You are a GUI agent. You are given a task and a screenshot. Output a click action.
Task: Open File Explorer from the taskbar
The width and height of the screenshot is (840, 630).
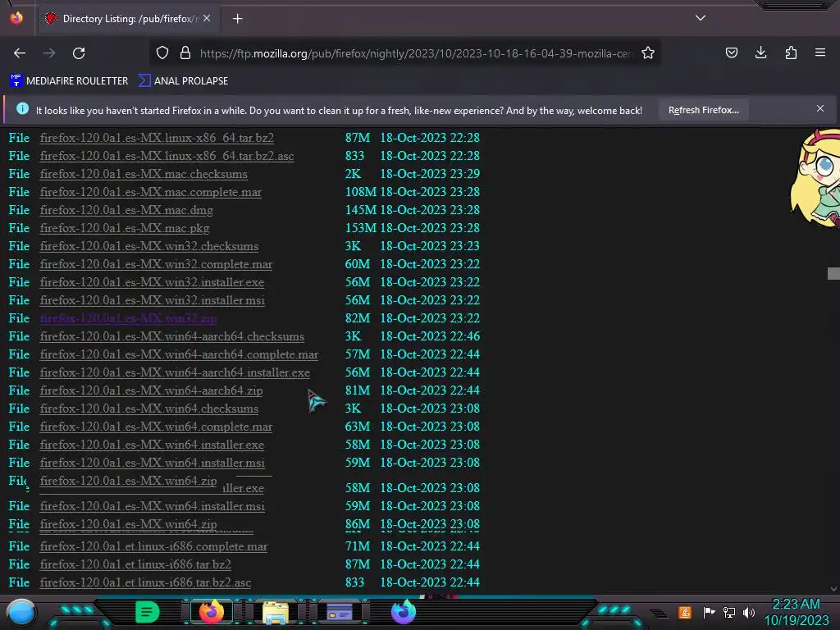click(276, 613)
